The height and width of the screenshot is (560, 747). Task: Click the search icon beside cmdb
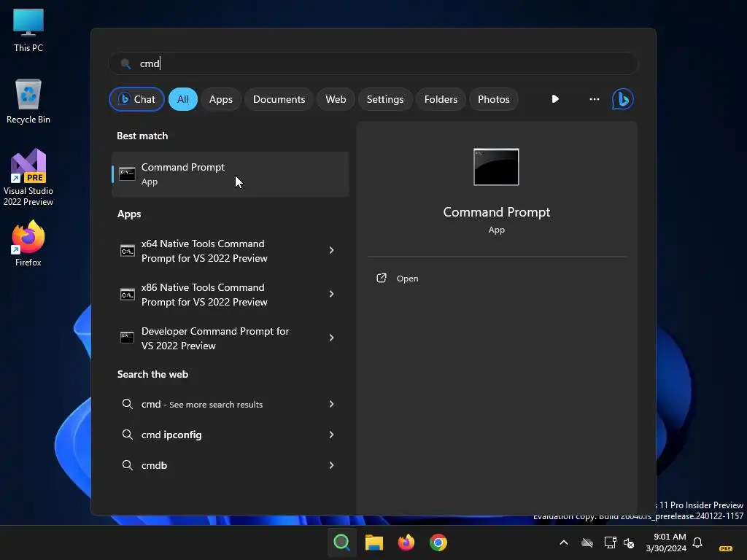127,464
